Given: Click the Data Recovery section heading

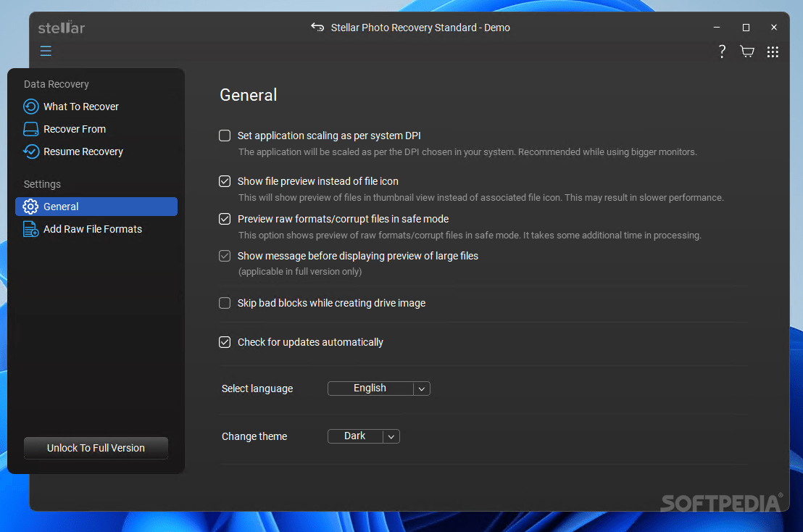Looking at the screenshot, I should [57, 84].
